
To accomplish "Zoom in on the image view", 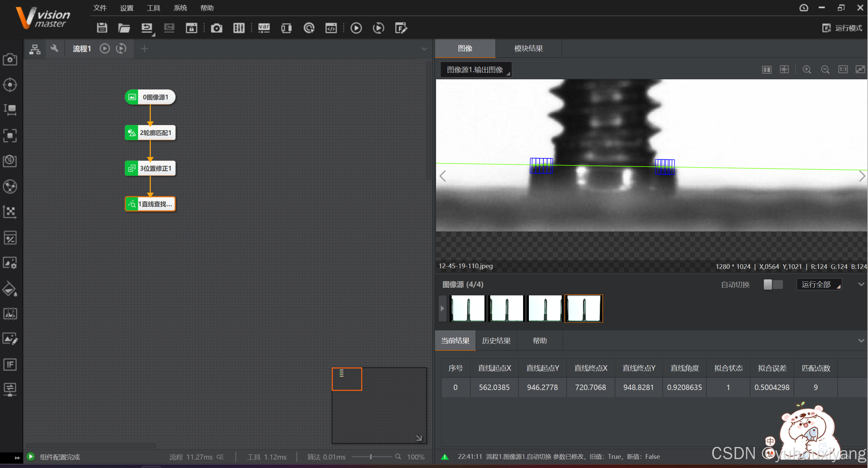I will [807, 70].
